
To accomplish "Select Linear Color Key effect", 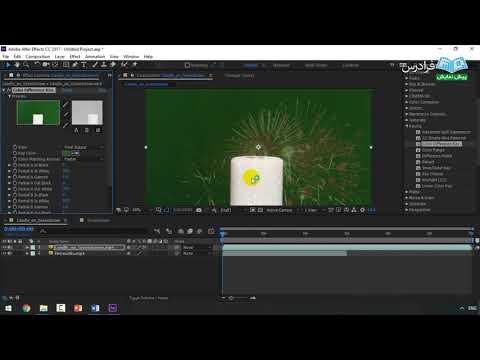I will (437, 186).
